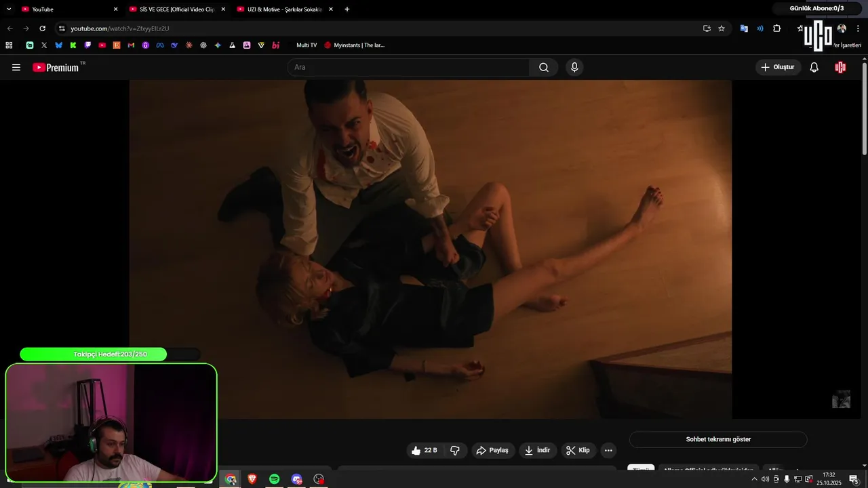Start voice search with the microphone icon

574,67
